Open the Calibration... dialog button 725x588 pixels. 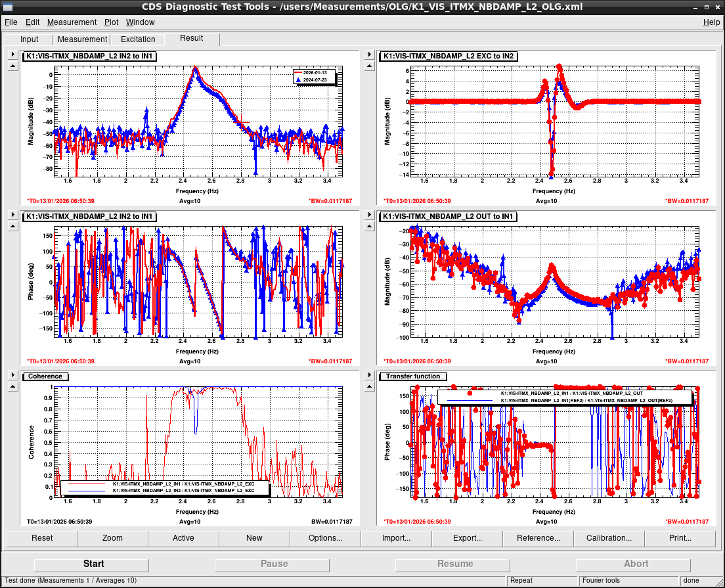pos(609,538)
